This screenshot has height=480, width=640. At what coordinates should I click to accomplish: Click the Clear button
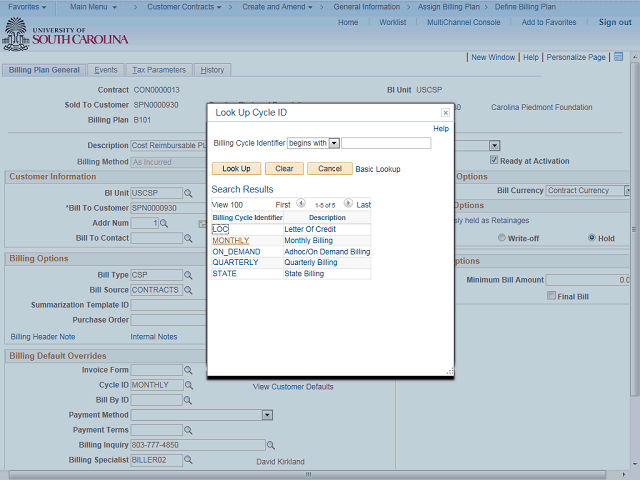[284, 169]
